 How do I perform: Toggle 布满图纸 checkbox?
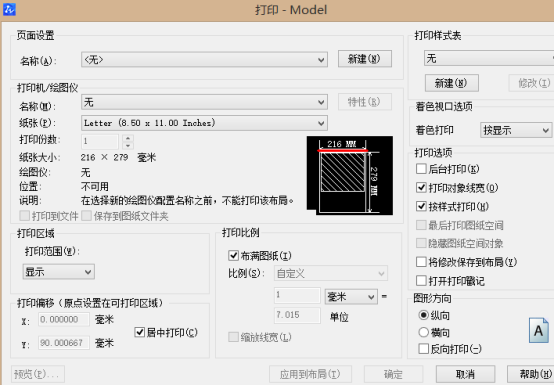click(234, 255)
